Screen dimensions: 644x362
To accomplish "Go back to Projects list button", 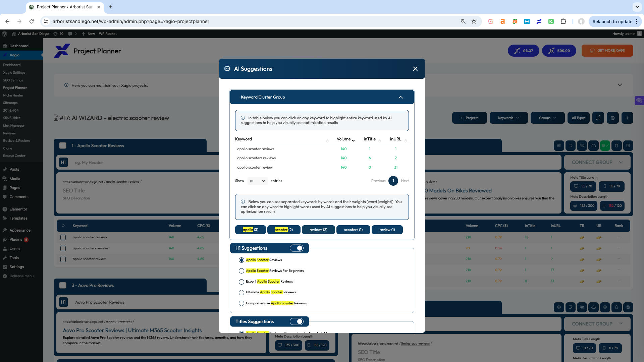I will click(469, 118).
